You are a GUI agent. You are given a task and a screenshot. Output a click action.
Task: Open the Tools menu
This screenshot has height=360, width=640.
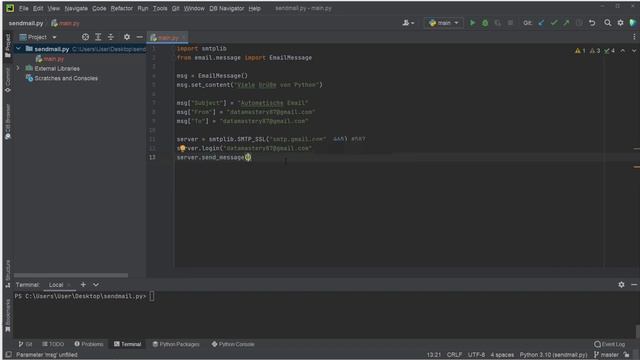coord(160,8)
